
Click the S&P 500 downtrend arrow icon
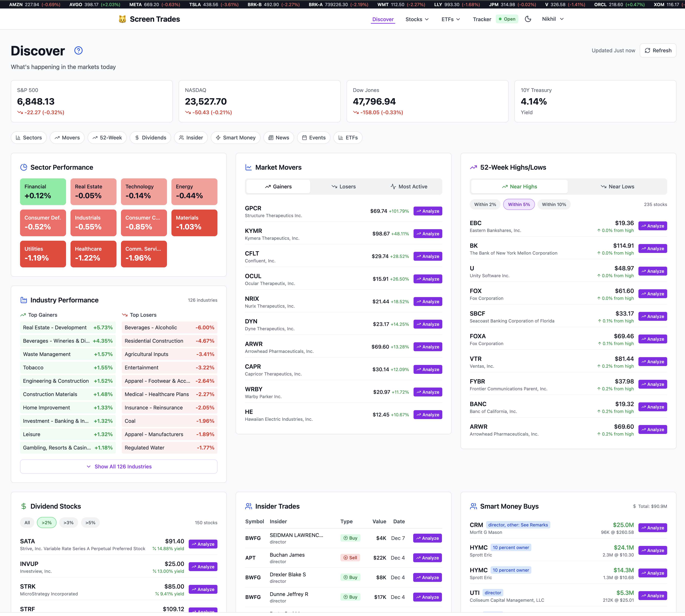point(20,112)
